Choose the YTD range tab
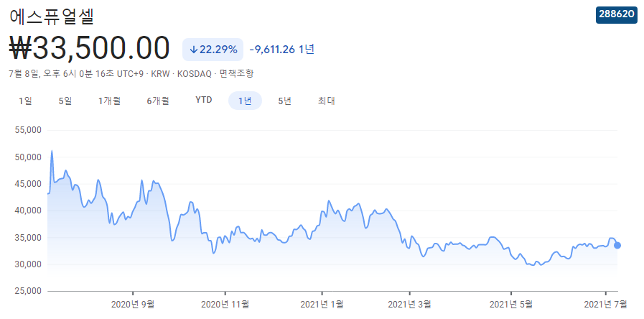The image size is (644, 319). 204,101
